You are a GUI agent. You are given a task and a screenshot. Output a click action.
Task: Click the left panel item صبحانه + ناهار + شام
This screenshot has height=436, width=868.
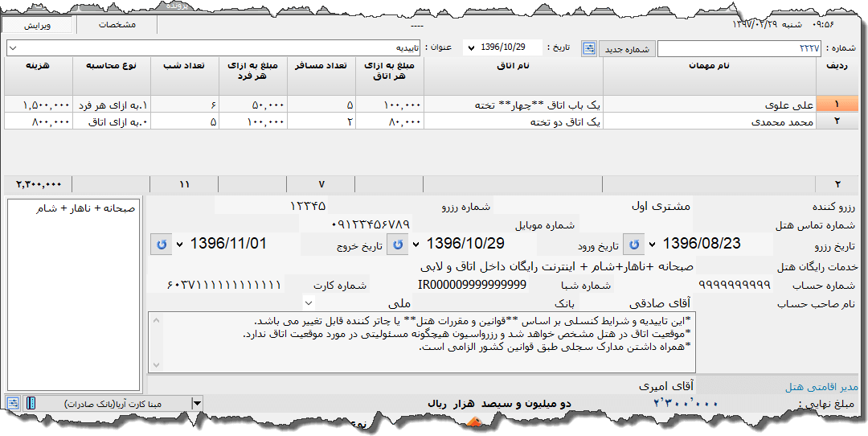point(86,209)
